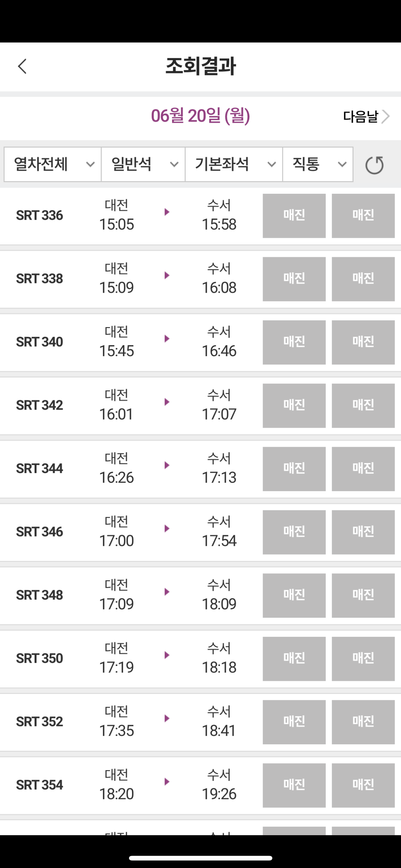The height and width of the screenshot is (868, 401).
Task: Tap the purple arrow on SRT 344 row
Action: 167,465
